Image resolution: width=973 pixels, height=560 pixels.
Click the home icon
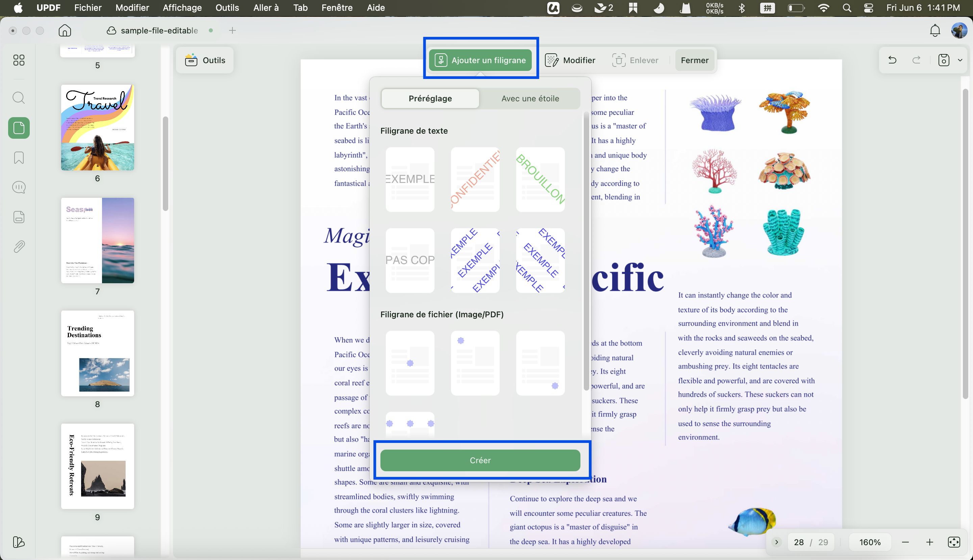tap(65, 30)
